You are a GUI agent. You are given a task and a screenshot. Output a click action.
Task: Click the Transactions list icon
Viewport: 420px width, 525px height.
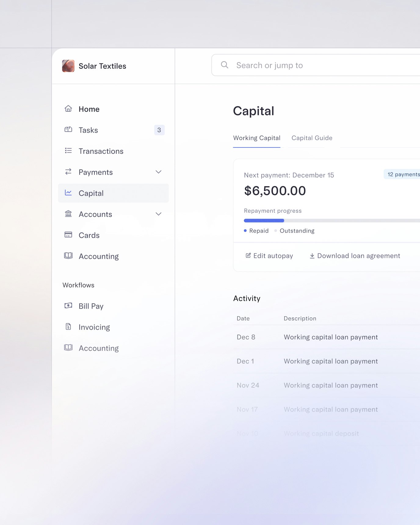point(68,151)
